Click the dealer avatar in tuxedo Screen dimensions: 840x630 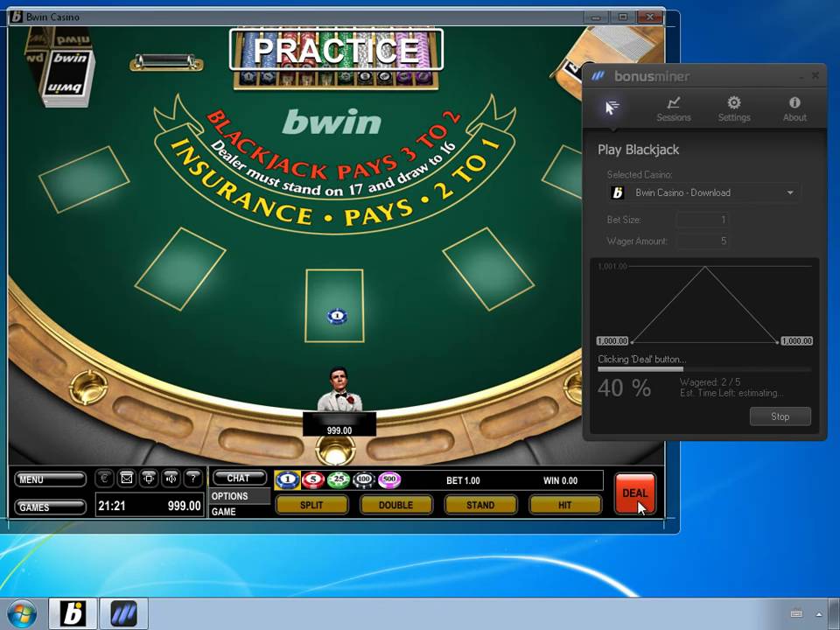[339, 388]
